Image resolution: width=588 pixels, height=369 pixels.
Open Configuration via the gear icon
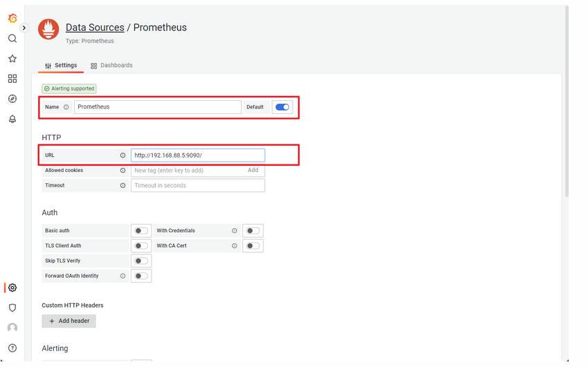pyautogui.click(x=12, y=287)
